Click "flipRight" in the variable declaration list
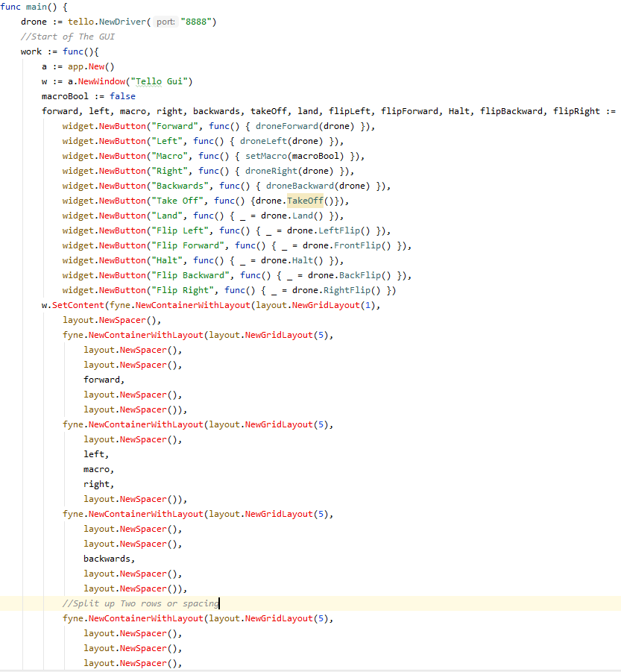Viewport: 621px width, 672px height. [x=576, y=111]
